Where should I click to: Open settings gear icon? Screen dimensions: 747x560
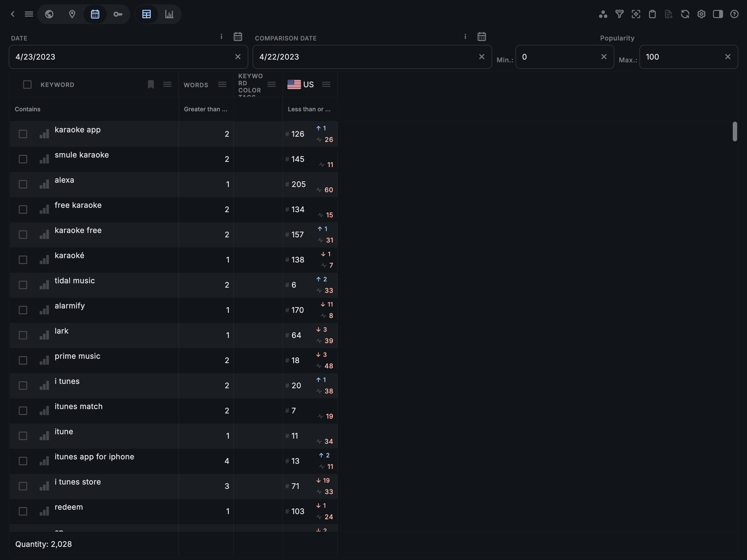coord(701,14)
